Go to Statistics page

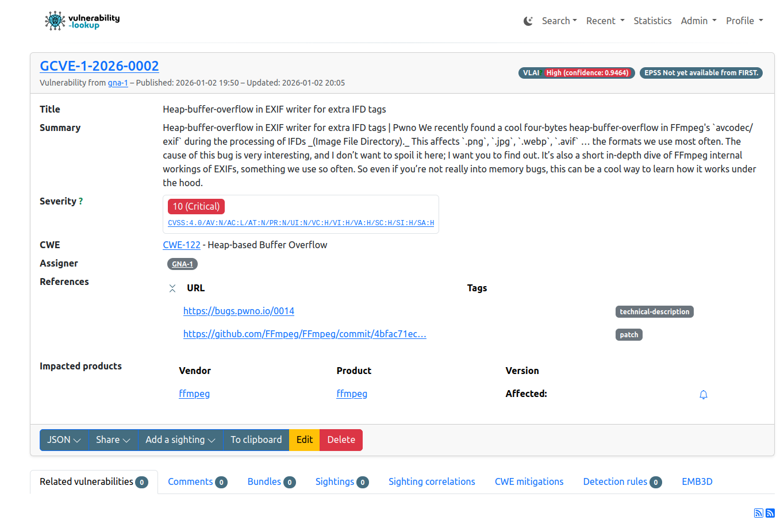pyautogui.click(x=652, y=21)
